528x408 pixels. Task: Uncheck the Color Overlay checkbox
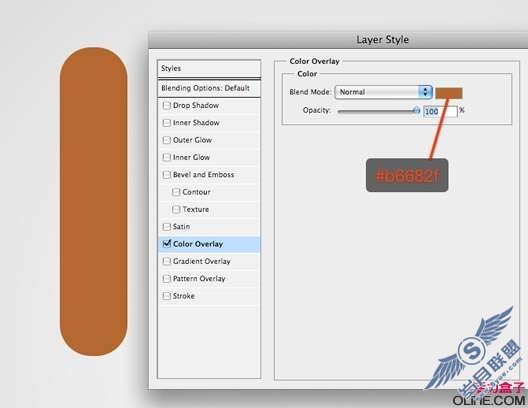167,243
